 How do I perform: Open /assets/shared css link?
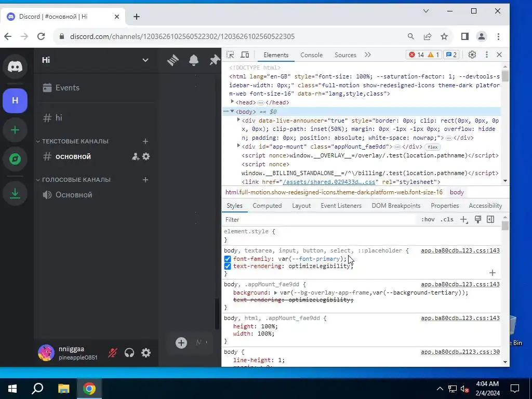(x=329, y=182)
